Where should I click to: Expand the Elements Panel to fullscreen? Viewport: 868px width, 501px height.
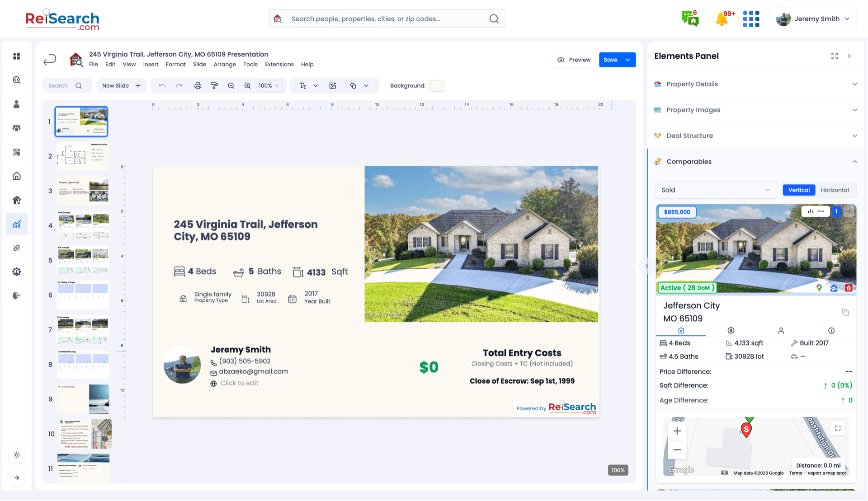835,56
